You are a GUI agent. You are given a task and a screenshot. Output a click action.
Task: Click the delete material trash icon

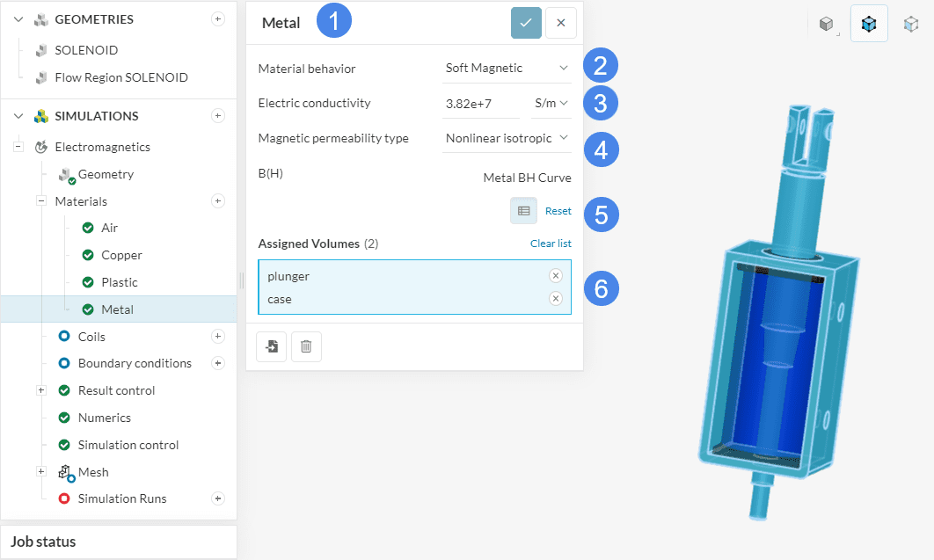click(306, 346)
